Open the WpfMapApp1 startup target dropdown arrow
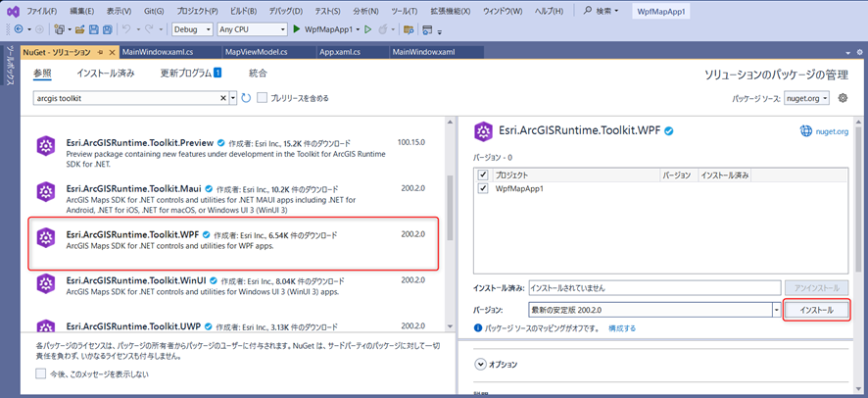868x398 pixels. tap(358, 29)
